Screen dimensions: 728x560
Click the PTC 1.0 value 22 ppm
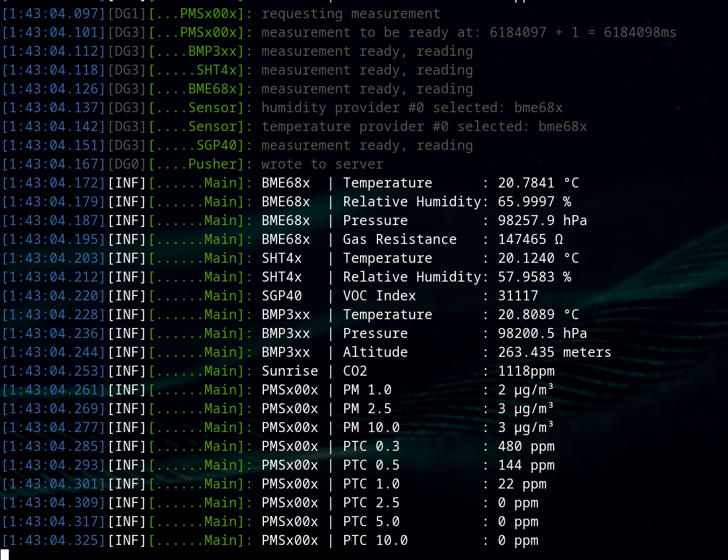(x=522, y=484)
